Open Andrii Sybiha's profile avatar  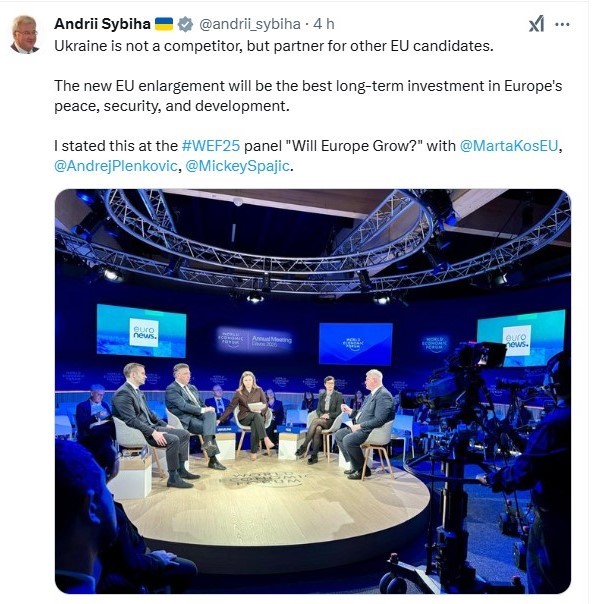click(x=24, y=34)
